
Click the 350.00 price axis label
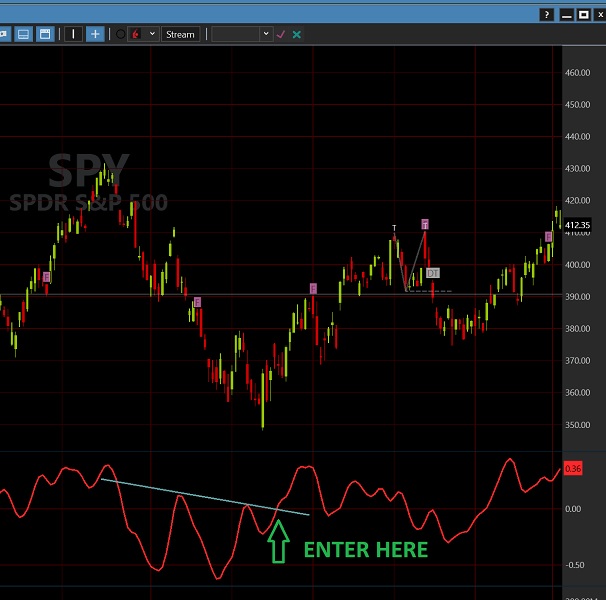tap(577, 425)
